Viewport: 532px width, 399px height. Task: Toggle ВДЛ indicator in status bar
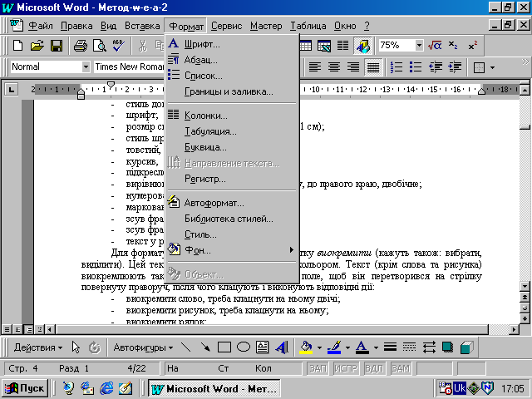pos(374,368)
